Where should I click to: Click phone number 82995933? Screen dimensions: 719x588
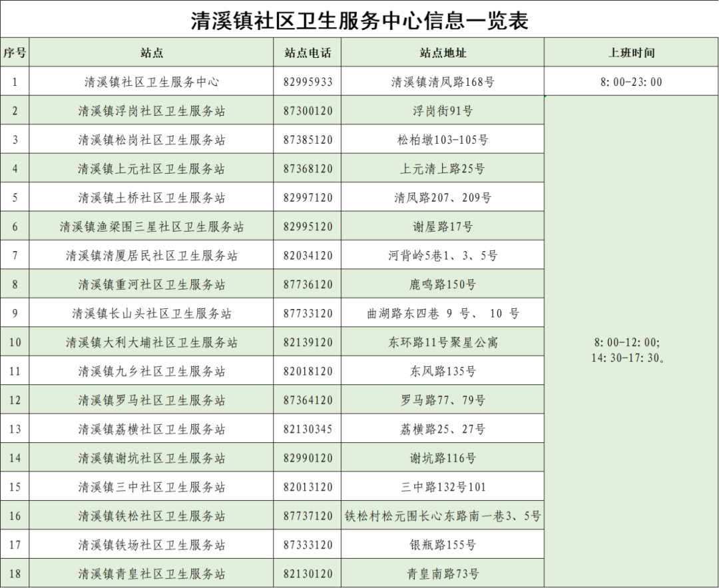point(308,82)
